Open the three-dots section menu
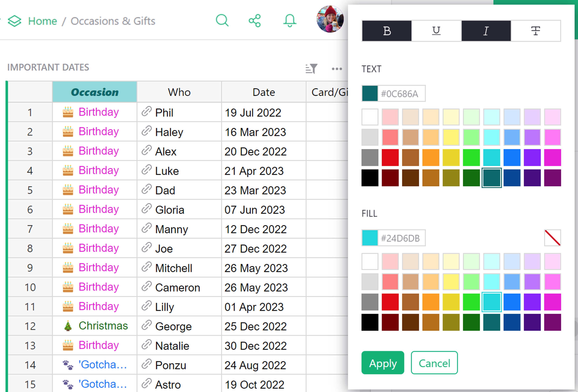The height and width of the screenshot is (392, 578). [337, 69]
